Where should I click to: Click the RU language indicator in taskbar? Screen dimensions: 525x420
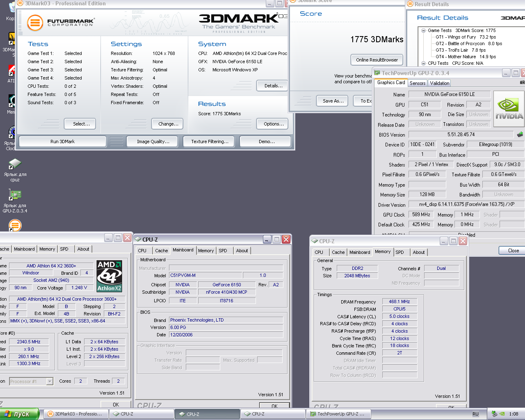pyautogui.click(x=475, y=414)
